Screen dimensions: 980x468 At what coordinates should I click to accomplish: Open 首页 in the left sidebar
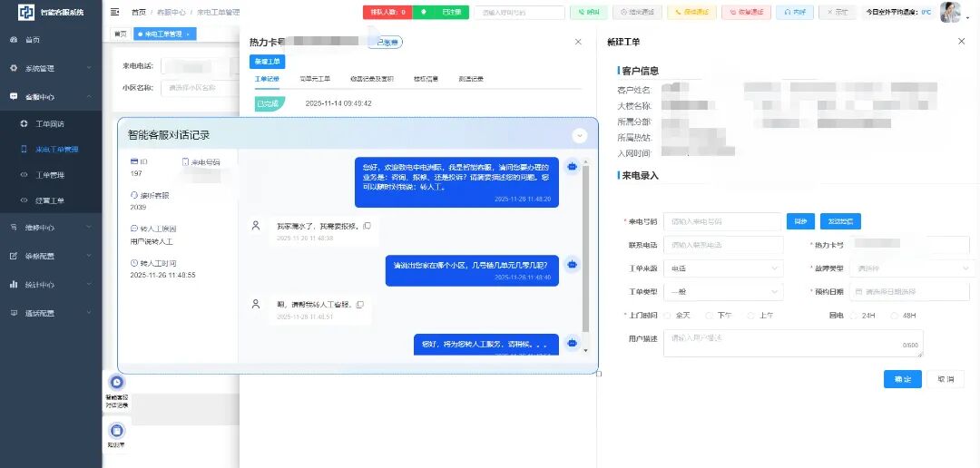tap(32, 40)
